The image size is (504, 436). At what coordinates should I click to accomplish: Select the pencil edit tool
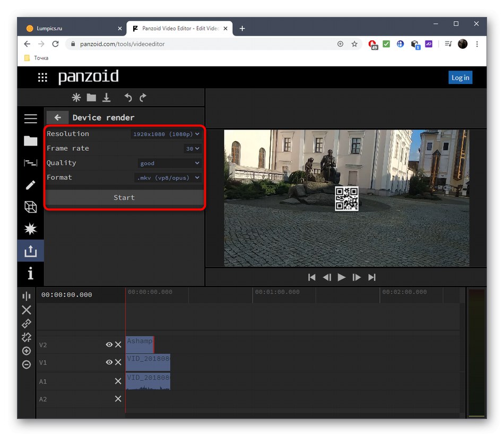click(x=30, y=185)
